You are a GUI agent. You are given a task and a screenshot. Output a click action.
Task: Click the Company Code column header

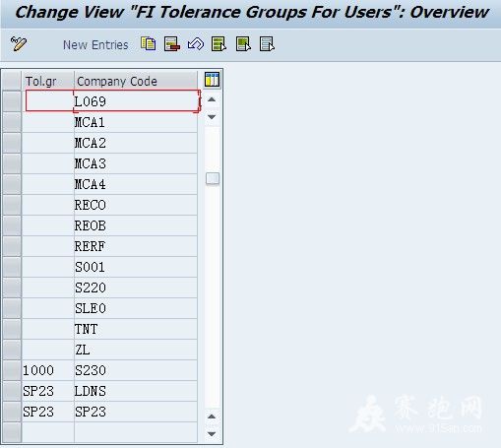coord(136,81)
